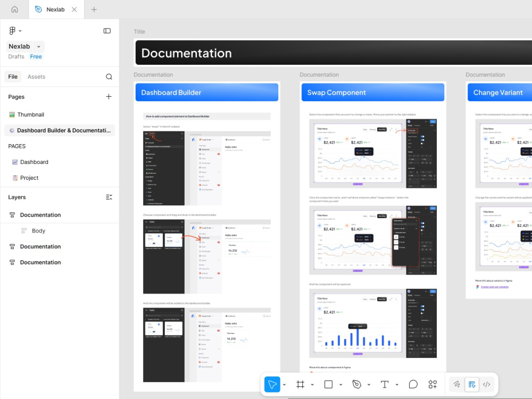Click the Pages section heading

[x=16, y=97]
